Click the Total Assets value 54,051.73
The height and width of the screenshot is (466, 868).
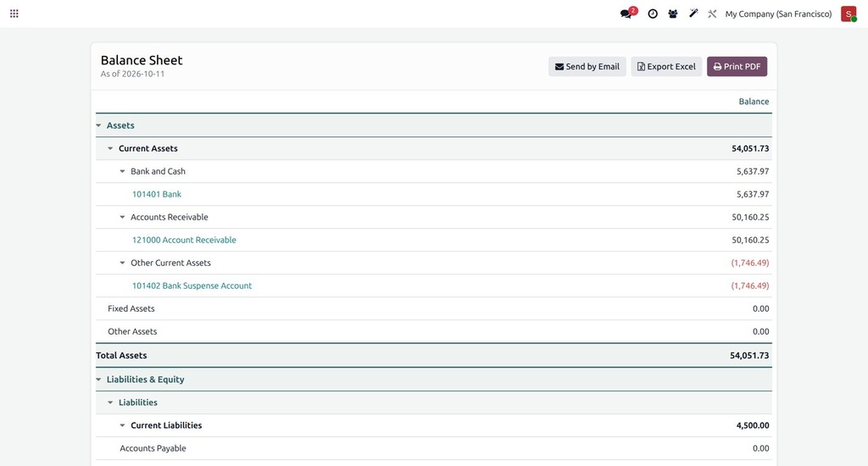point(749,355)
